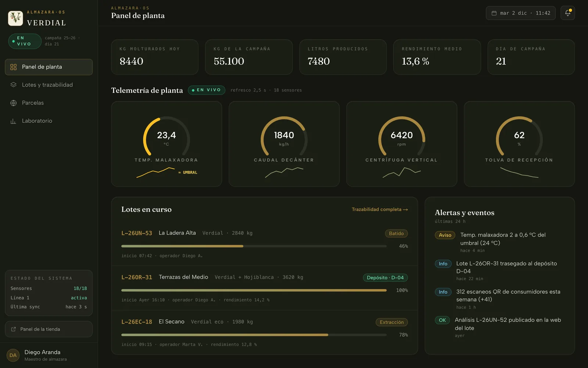Screen dimensions: 588x368
Task: Open the Panel de la tienda button
Action: tap(49, 329)
